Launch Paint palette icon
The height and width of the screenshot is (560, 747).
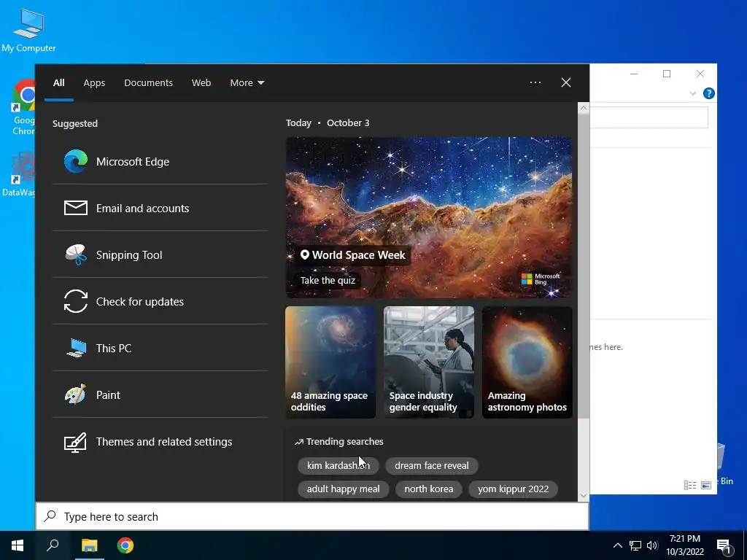point(76,394)
